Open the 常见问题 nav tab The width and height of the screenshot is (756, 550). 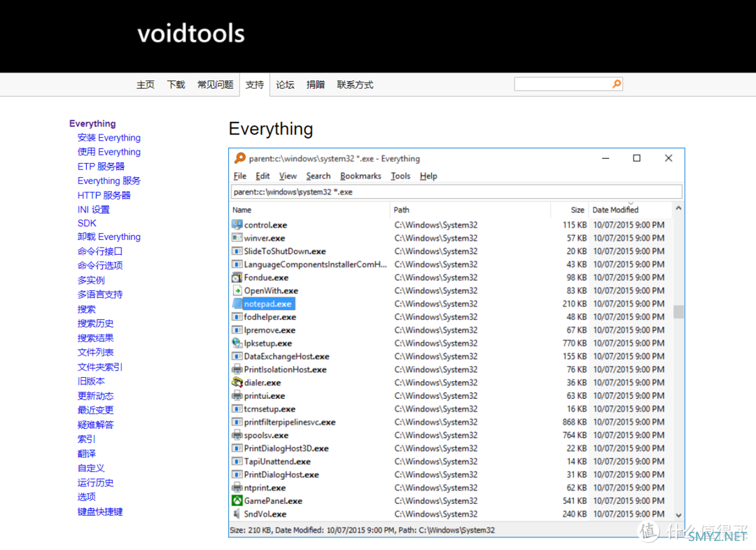[x=215, y=85]
